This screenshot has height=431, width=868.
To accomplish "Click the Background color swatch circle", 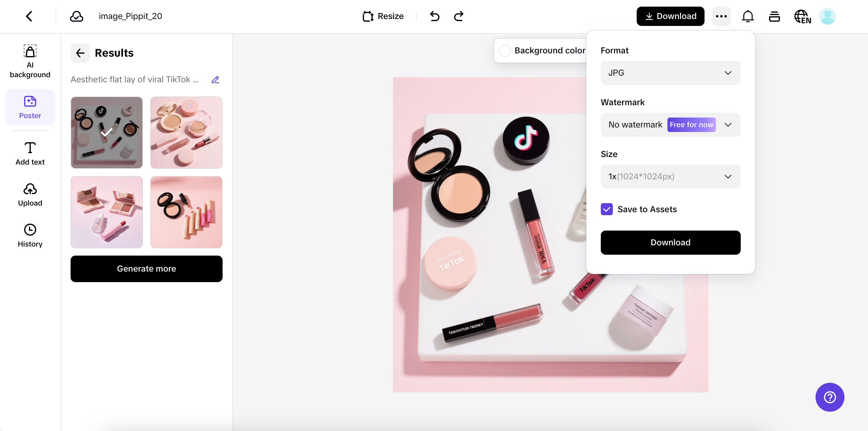I will pyautogui.click(x=505, y=51).
